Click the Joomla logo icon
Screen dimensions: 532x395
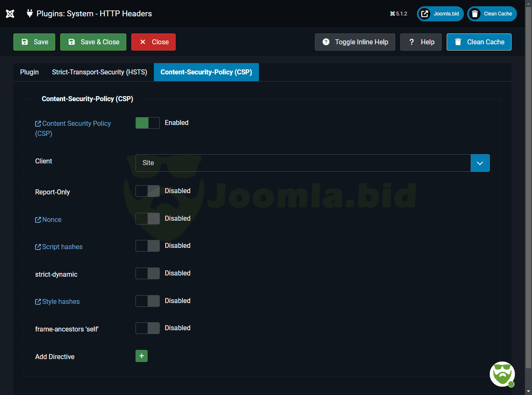pyautogui.click(x=10, y=14)
